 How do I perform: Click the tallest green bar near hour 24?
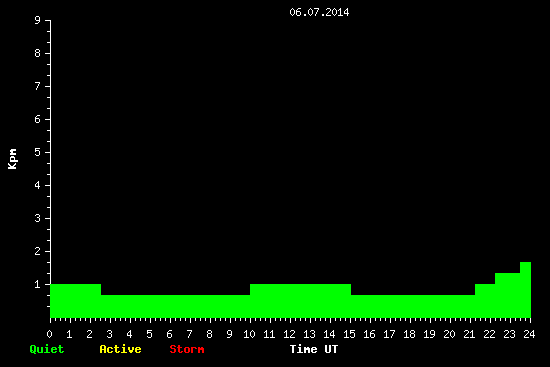pyautogui.click(x=525, y=290)
